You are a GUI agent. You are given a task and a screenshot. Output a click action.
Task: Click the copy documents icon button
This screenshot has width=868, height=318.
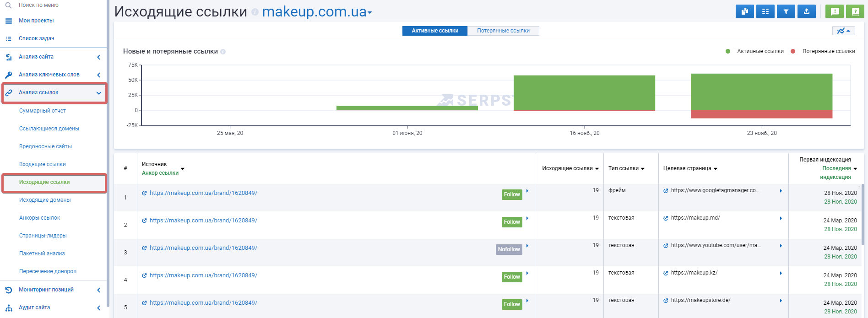click(x=744, y=11)
